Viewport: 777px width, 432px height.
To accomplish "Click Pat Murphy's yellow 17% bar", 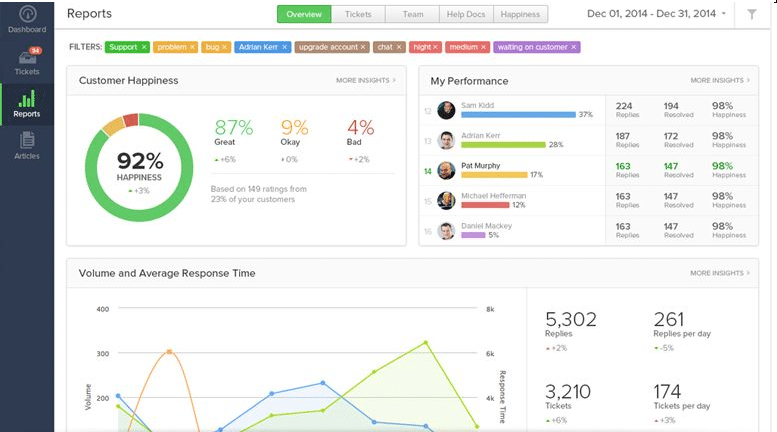I will [494, 175].
